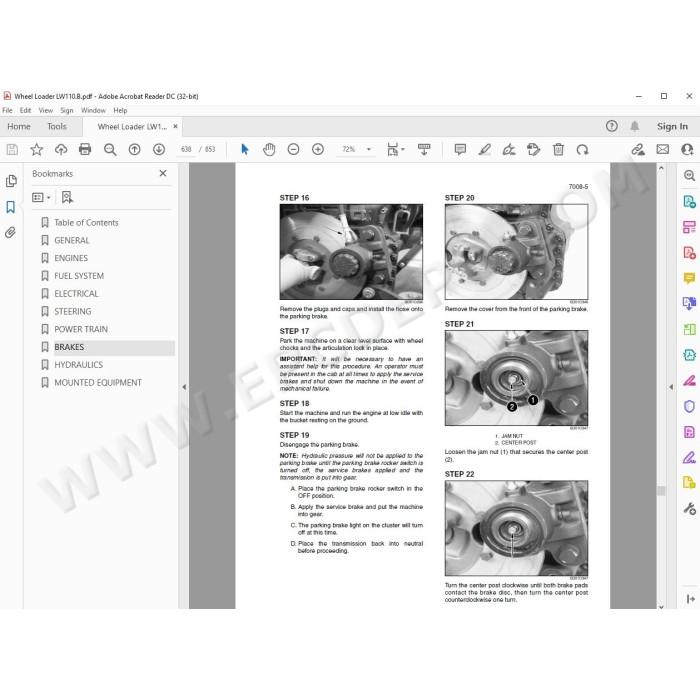Jump to the ELECTRICAL bookmark
The height and width of the screenshot is (700, 700).
(x=76, y=294)
